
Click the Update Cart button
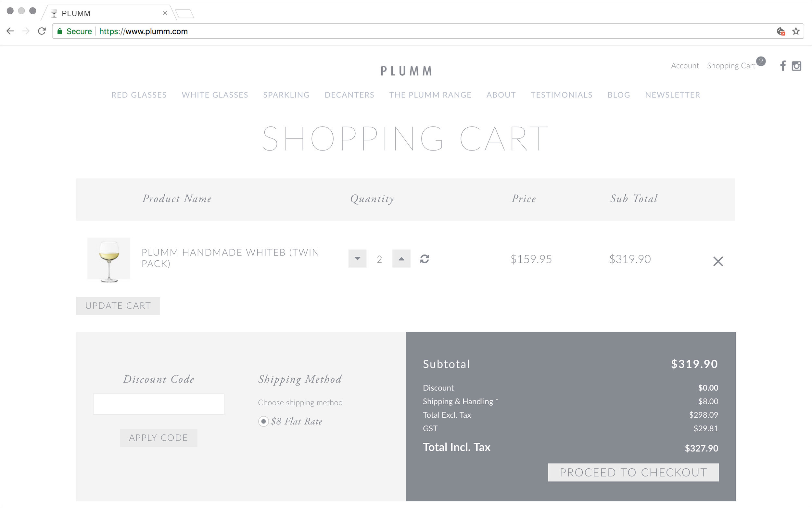click(118, 306)
